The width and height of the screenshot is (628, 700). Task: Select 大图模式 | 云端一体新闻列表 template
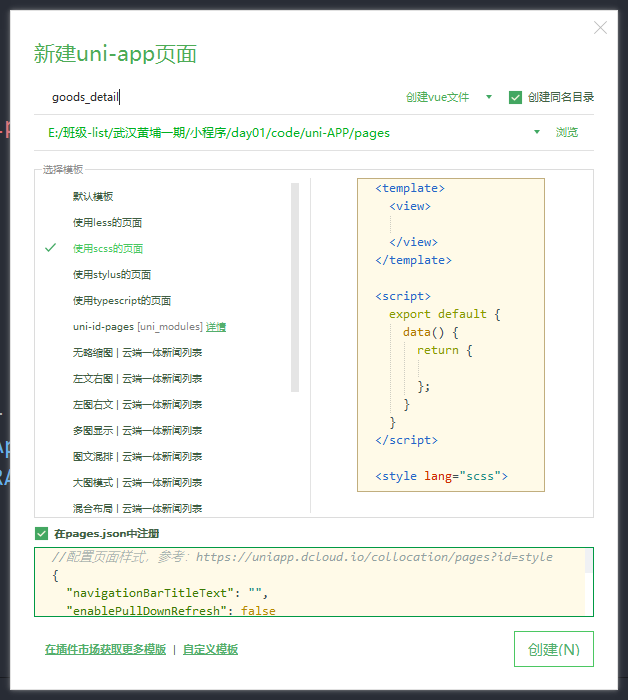pos(137,482)
